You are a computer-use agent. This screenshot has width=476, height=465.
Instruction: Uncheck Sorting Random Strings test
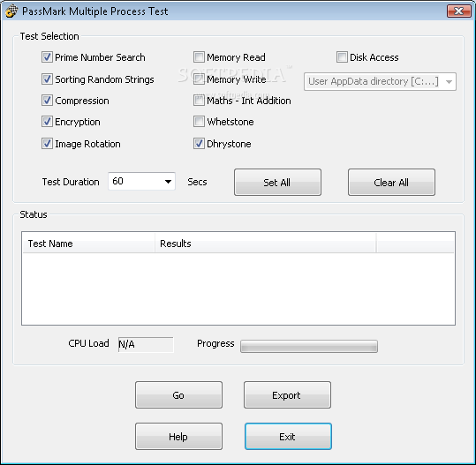pyautogui.click(x=47, y=79)
